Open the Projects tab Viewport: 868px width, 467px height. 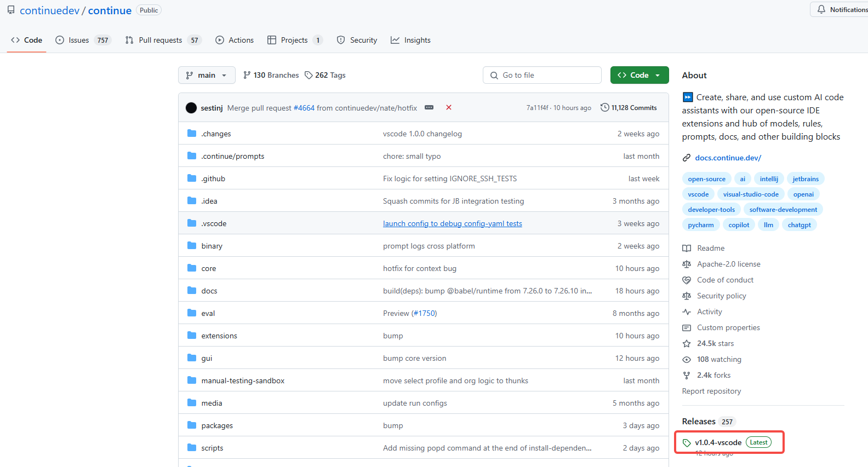[x=295, y=40]
